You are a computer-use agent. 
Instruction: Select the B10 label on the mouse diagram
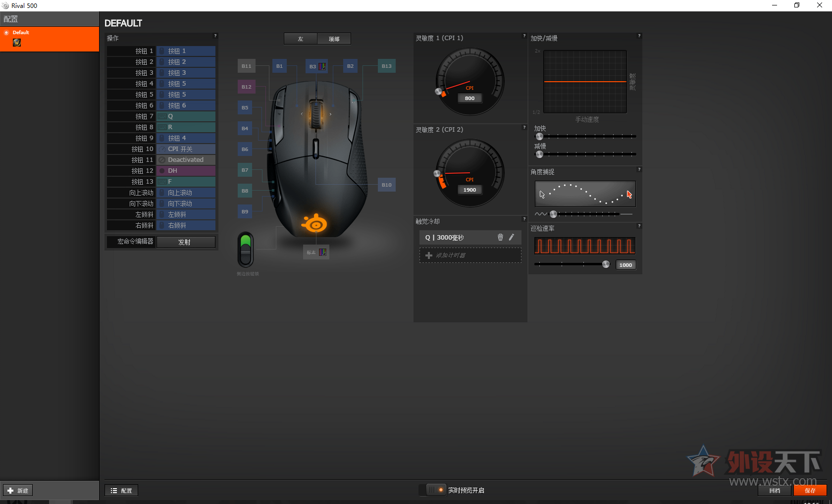386,185
